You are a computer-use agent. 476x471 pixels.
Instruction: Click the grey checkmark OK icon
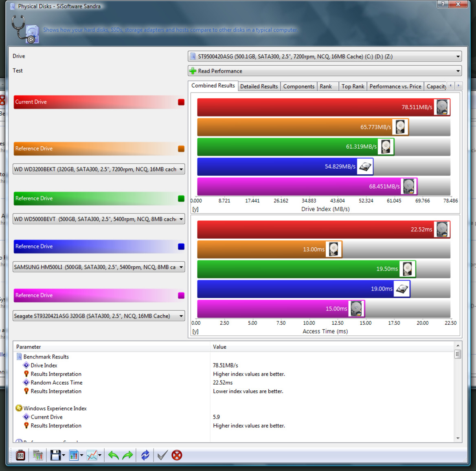[x=162, y=455]
